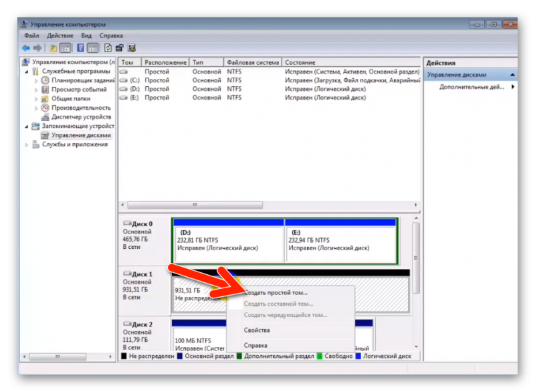Collapse the Служебные программы tree node

point(27,72)
